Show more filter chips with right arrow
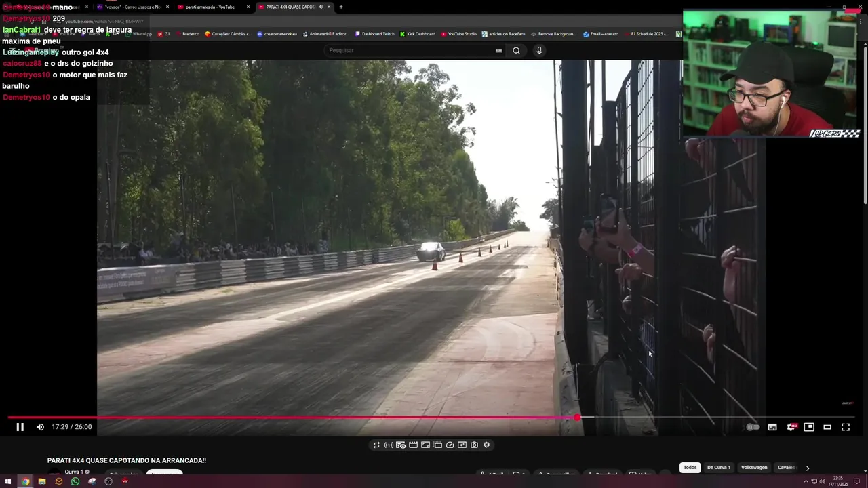Viewport: 868px width, 488px height. (807, 468)
